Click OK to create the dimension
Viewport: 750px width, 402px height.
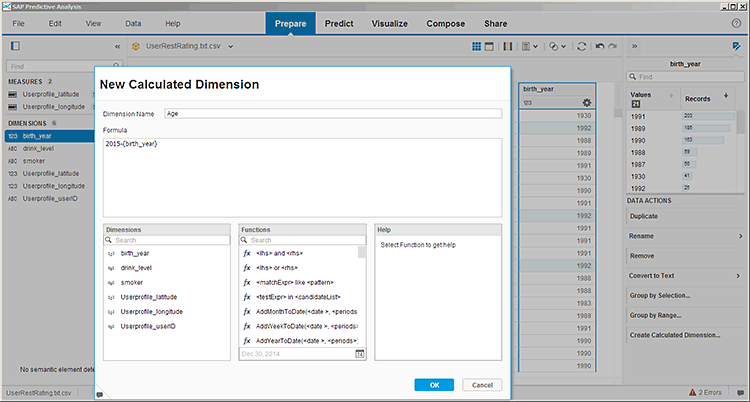(x=434, y=385)
